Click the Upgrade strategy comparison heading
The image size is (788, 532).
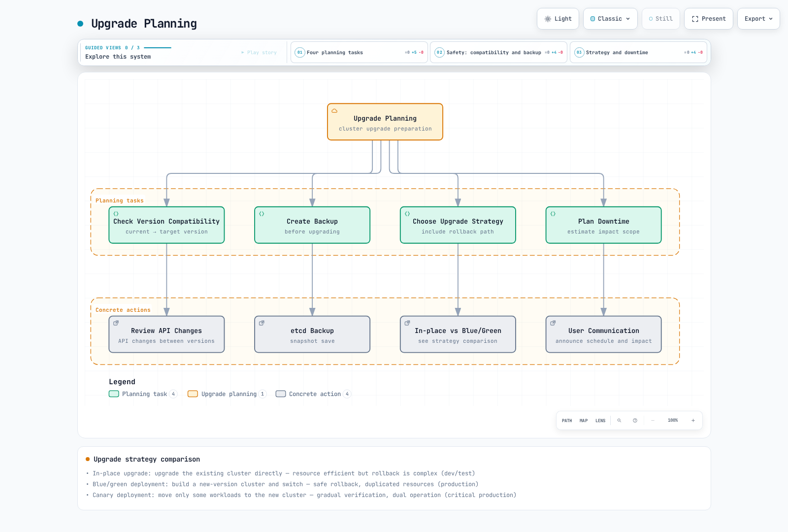(x=147, y=459)
